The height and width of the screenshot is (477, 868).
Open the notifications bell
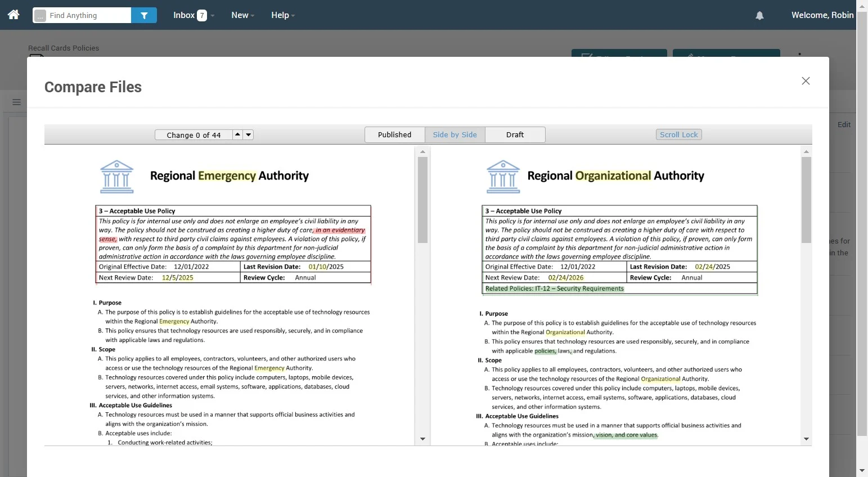pyautogui.click(x=759, y=16)
